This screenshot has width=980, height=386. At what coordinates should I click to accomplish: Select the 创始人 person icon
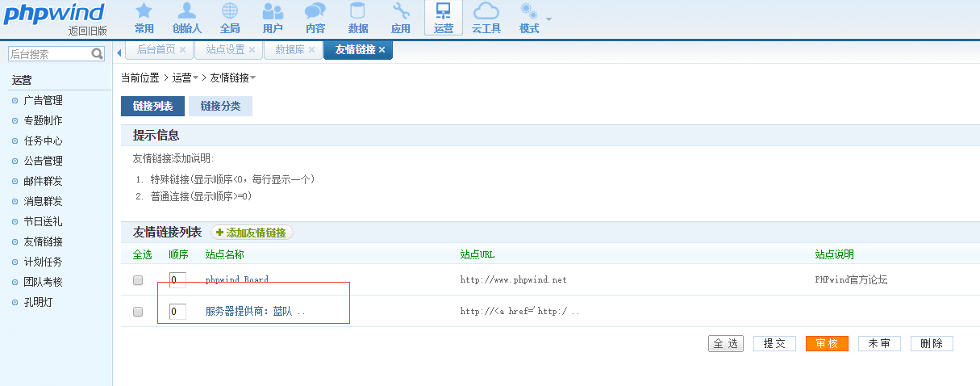(186, 18)
